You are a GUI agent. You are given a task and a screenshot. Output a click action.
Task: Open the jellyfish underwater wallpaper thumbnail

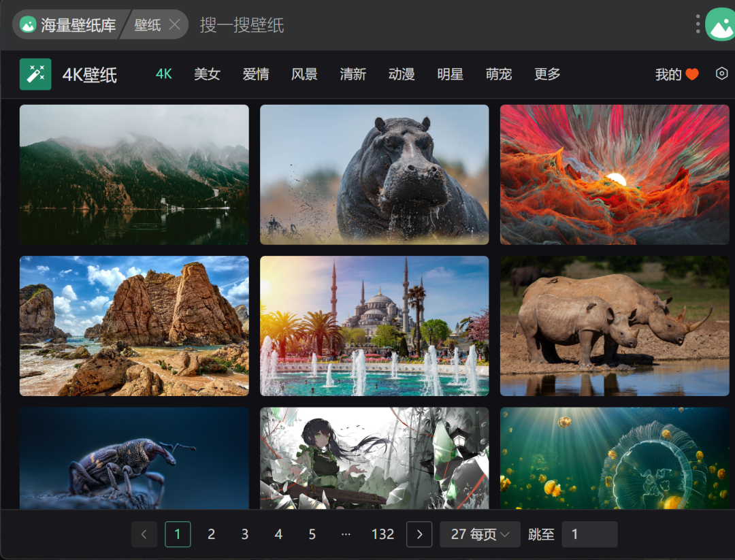point(615,458)
